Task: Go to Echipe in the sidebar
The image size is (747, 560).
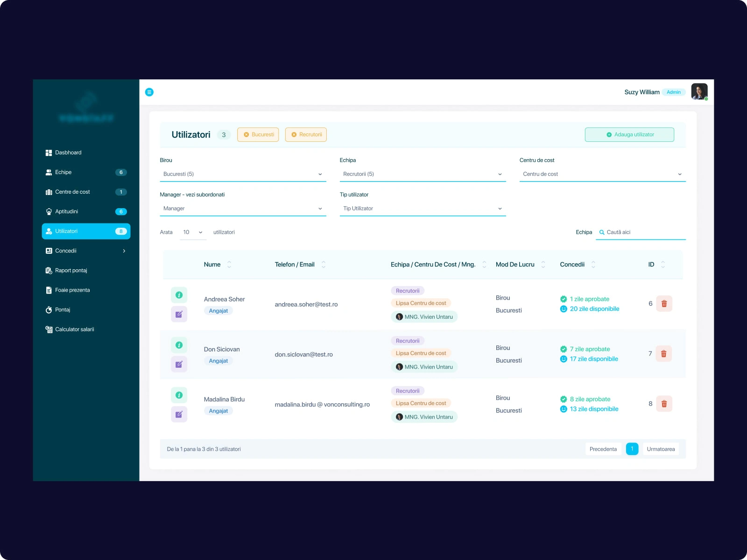Action: click(x=86, y=172)
